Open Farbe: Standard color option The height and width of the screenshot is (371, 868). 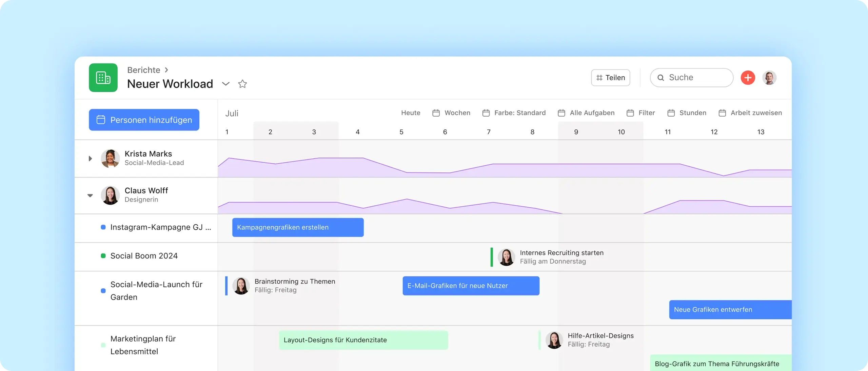(x=520, y=113)
